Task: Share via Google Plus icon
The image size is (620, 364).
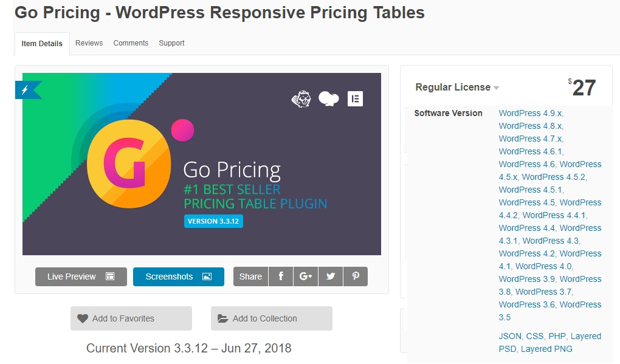Action: (305, 276)
